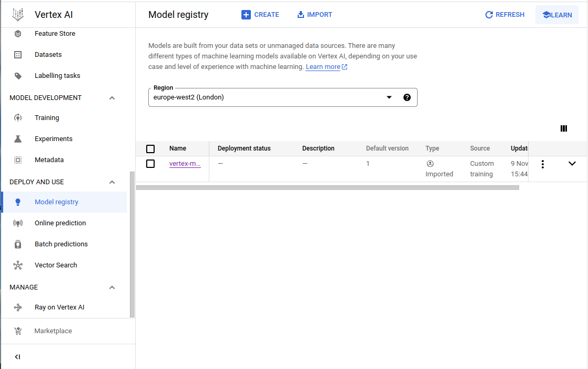Click the CREATE button
Screen dimensions: 588x369
coord(260,15)
